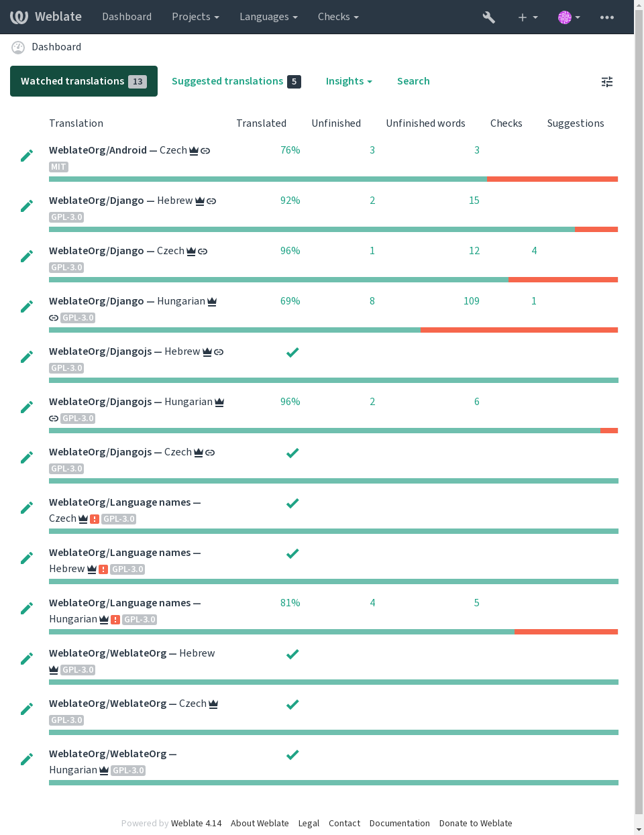Expand the Languages dropdown menu

pos(268,17)
